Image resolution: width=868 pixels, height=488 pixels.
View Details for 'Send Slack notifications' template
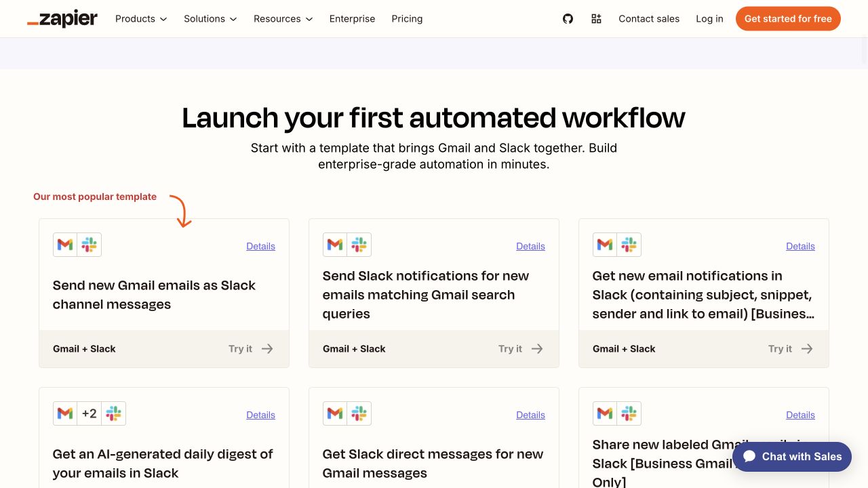point(530,246)
